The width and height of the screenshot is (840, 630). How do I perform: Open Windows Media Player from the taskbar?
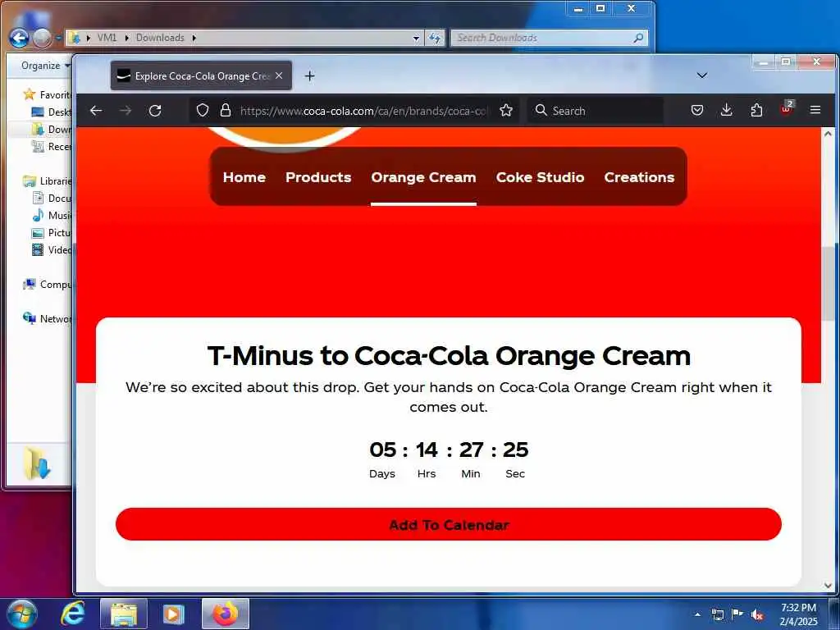(173, 614)
